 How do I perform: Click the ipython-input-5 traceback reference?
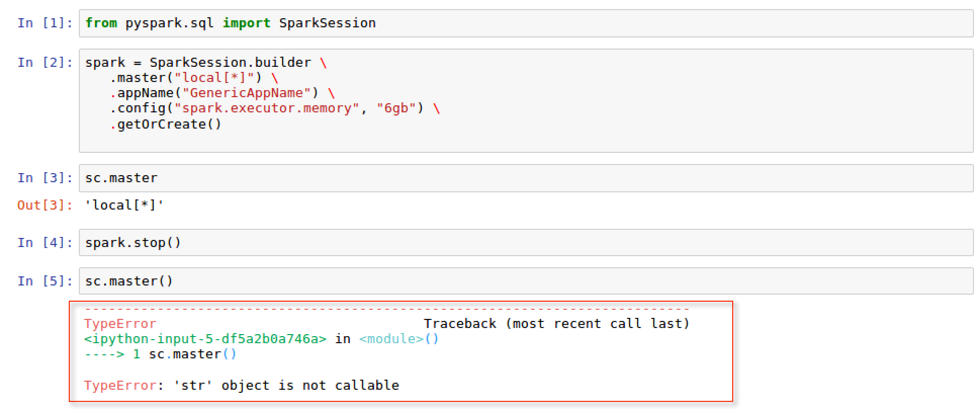pos(205,339)
